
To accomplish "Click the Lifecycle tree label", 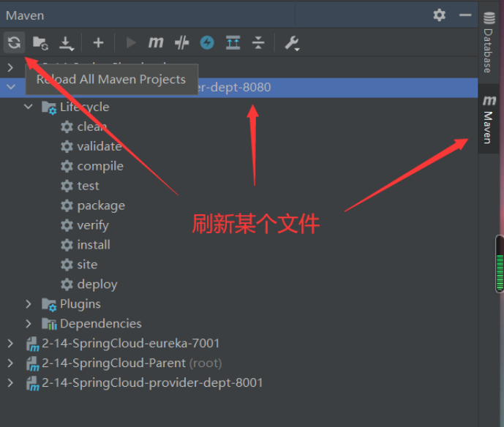I will click(85, 107).
